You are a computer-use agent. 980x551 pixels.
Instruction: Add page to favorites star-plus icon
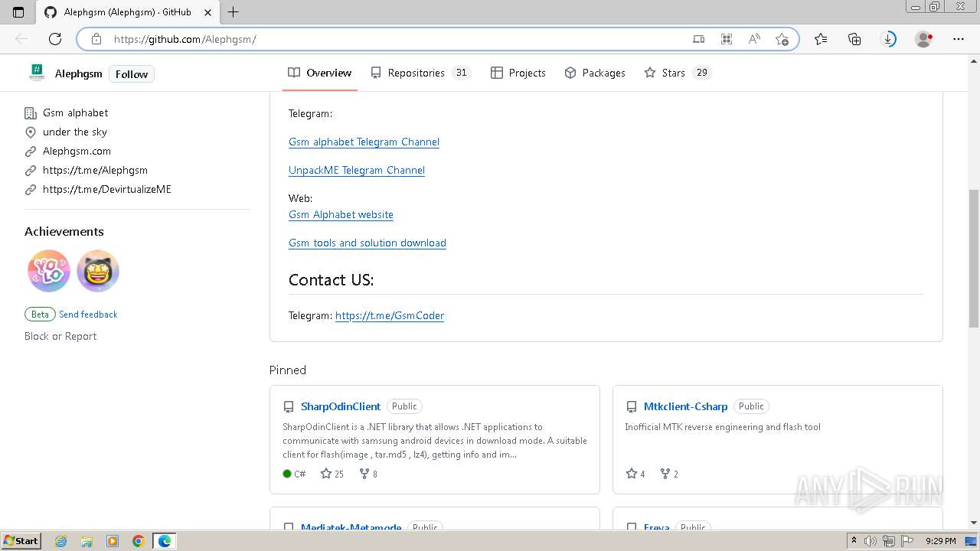point(782,39)
